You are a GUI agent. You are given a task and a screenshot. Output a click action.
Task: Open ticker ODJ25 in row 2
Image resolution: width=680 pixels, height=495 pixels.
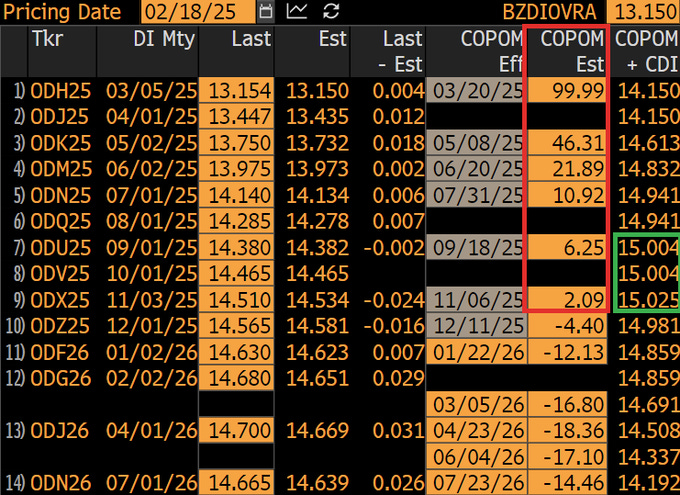click(59, 117)
